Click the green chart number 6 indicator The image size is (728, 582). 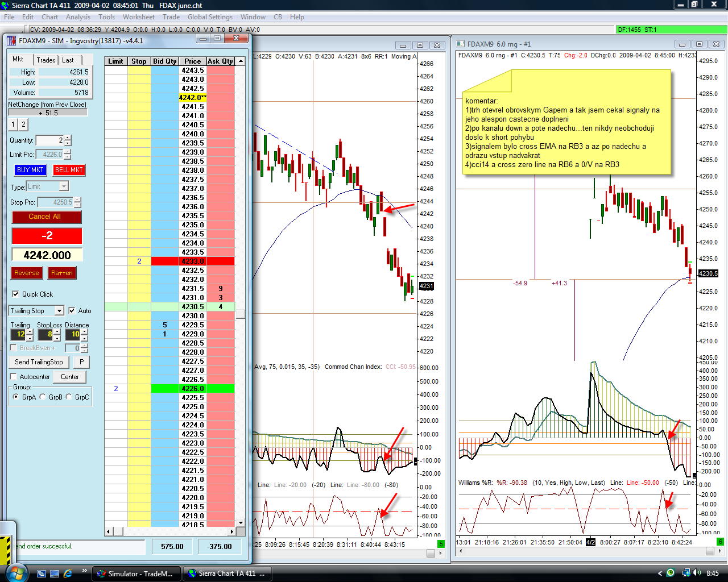coord(719,542)
